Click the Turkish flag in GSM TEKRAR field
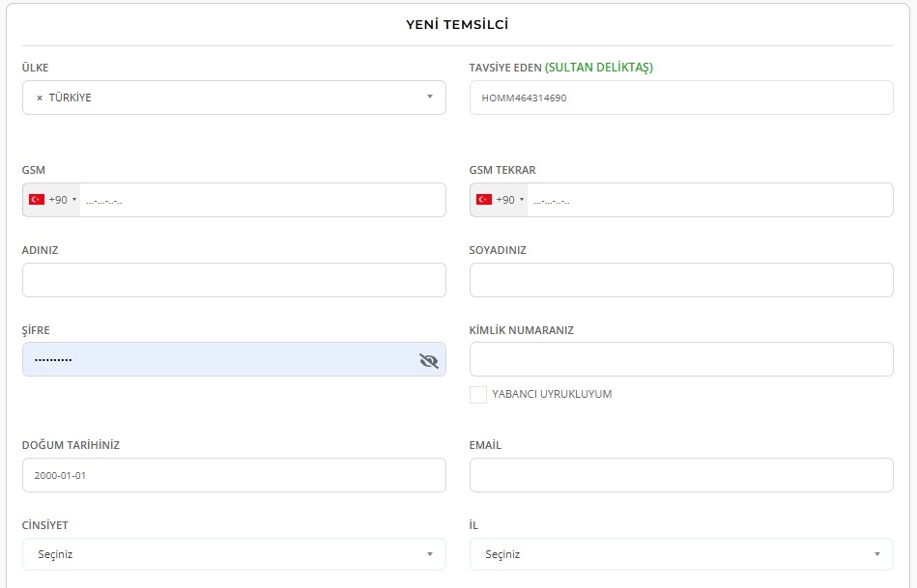917x588 pixels. [x=484, y=200]
